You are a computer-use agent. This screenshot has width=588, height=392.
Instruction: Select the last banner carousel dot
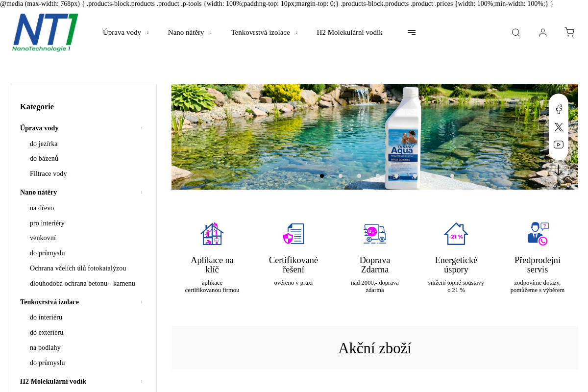tap(452, 176)
